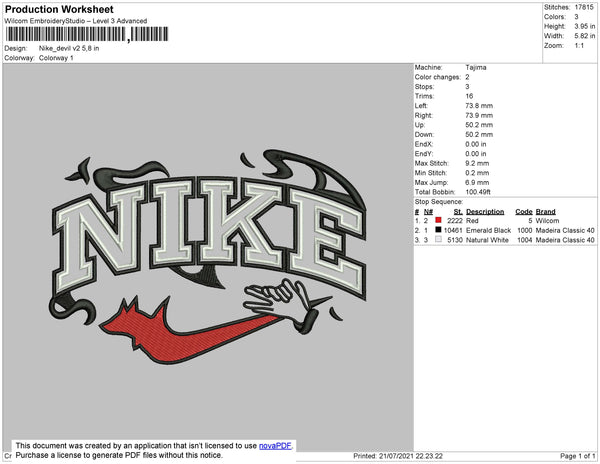
Task: Select the Red color swatch in stop sequence
Action: pyautogui.click(x=438, y=220)
